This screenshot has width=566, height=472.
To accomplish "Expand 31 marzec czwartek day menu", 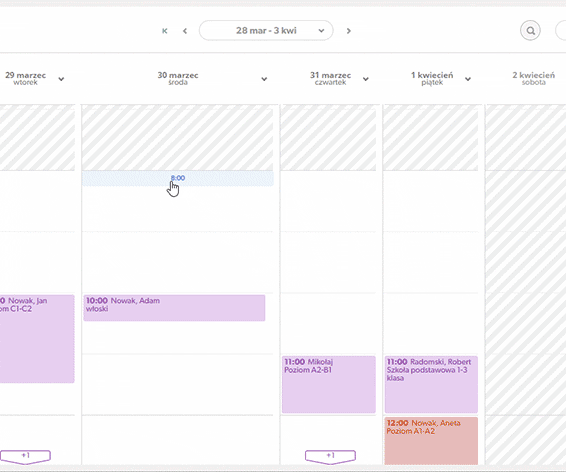I will [366, 79].
